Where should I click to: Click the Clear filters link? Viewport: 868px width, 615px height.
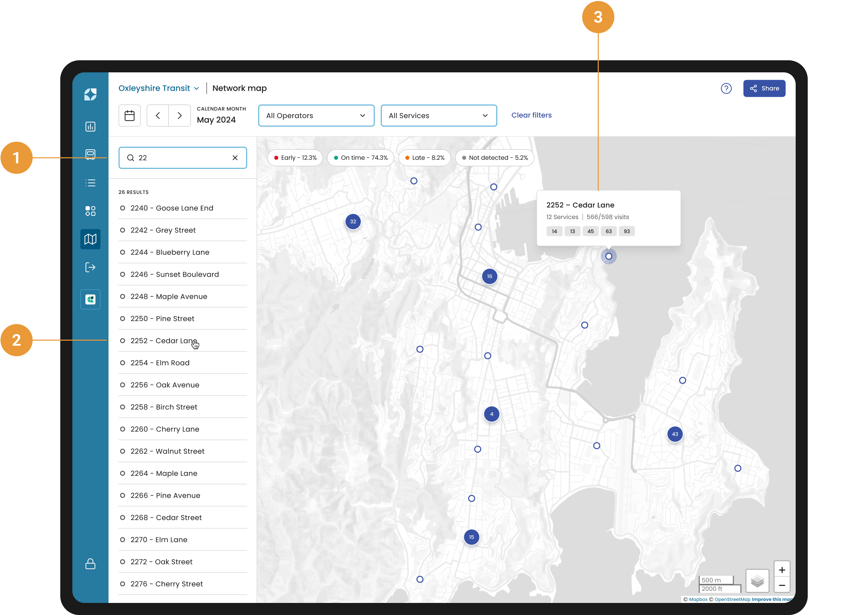tap(531, 115)
